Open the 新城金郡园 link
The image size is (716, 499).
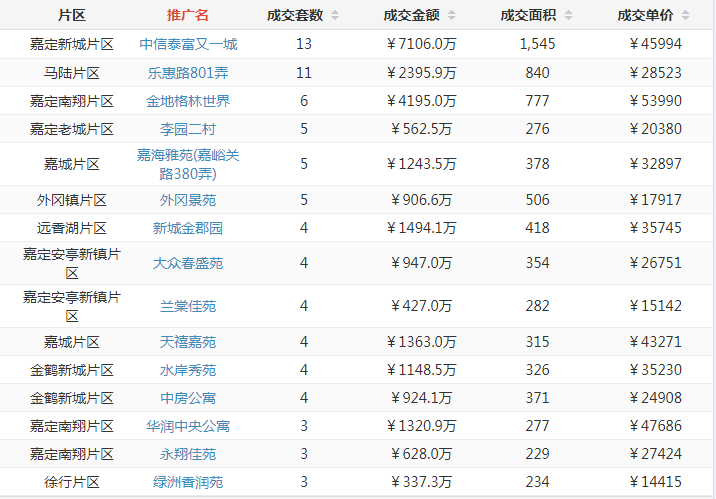188,228
